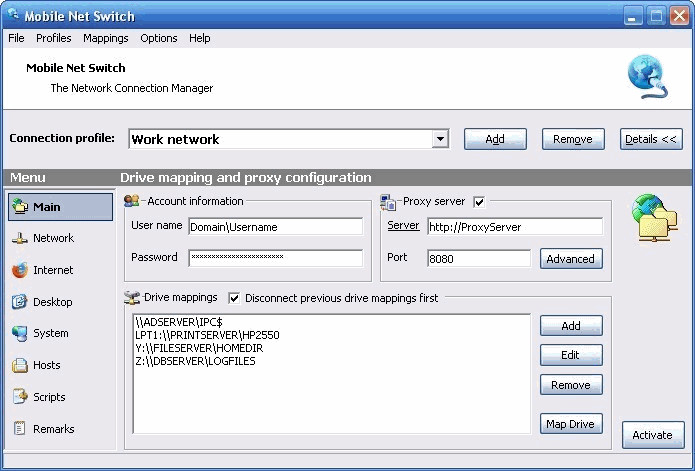Click the proxy Server address field
Screen dimensions: 695x471
pyautogui.click(x=515, y=226)
